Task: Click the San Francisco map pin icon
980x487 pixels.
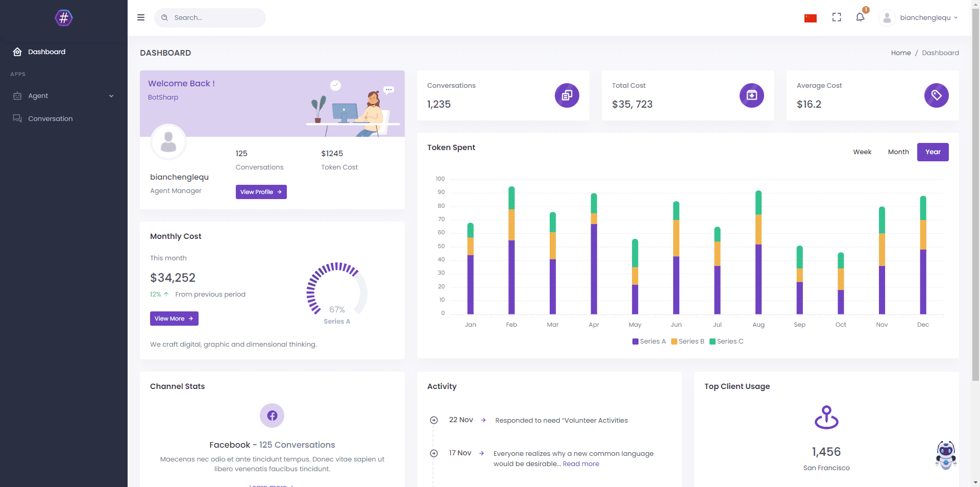Action: tap(826, 417)
